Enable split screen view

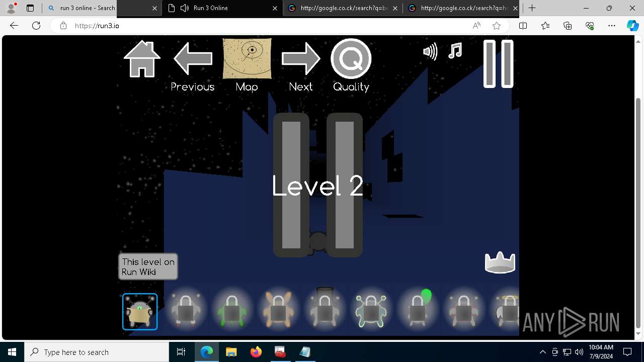(523, 26)
